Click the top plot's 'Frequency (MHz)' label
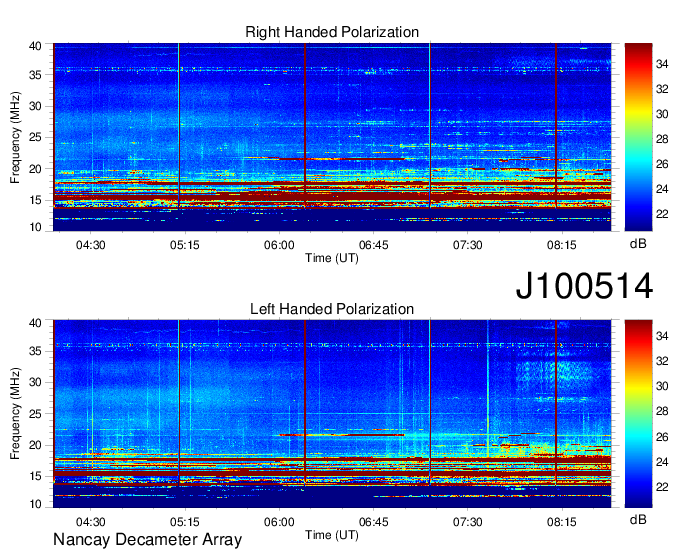Viewport: 680px width, 552px height. 15,137
